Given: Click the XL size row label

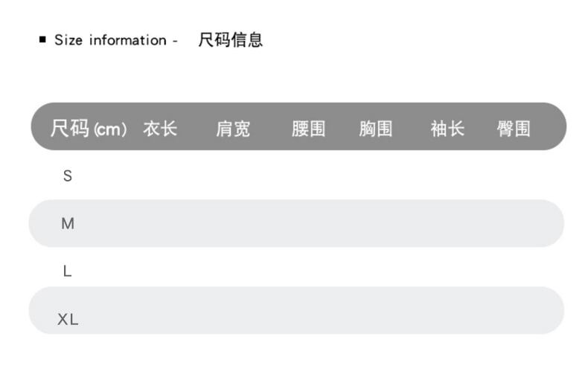Looking at the screenshot, I should coord(68,320).
